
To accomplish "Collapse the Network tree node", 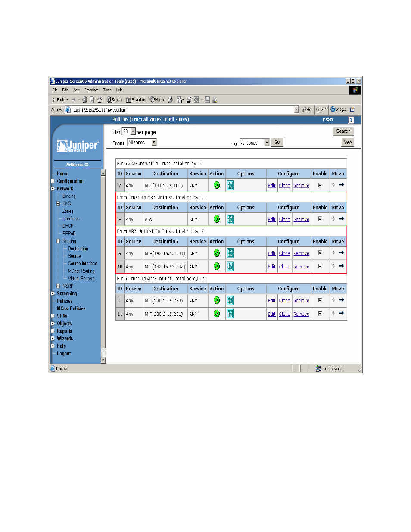I will point(53,189).
